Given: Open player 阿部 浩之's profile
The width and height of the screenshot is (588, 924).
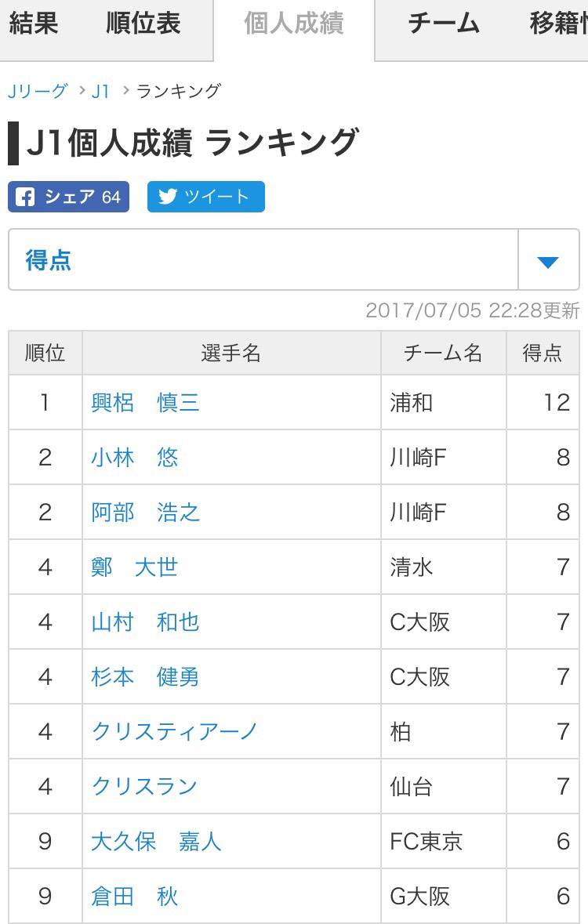Looking at the screenshot, I should click(145, 513).
